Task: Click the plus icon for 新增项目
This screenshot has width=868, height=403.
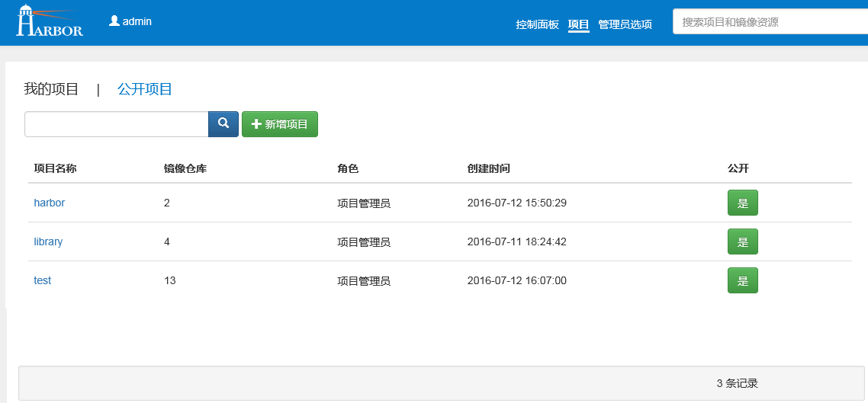Action: pos(256,124)
